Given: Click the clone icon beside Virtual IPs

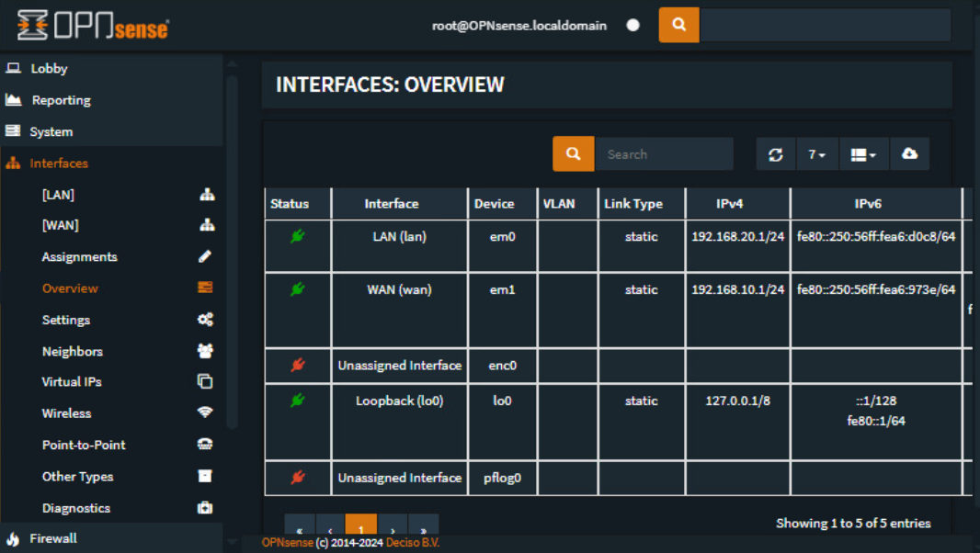Looking at the screenshot, I should pos(205,381).
